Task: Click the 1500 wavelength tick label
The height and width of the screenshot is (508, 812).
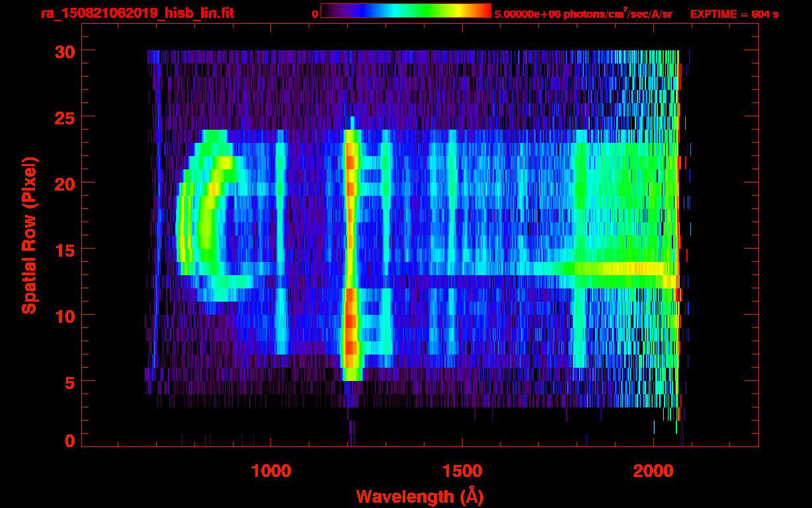Action: pyautogui.click(x=462, y=471)
